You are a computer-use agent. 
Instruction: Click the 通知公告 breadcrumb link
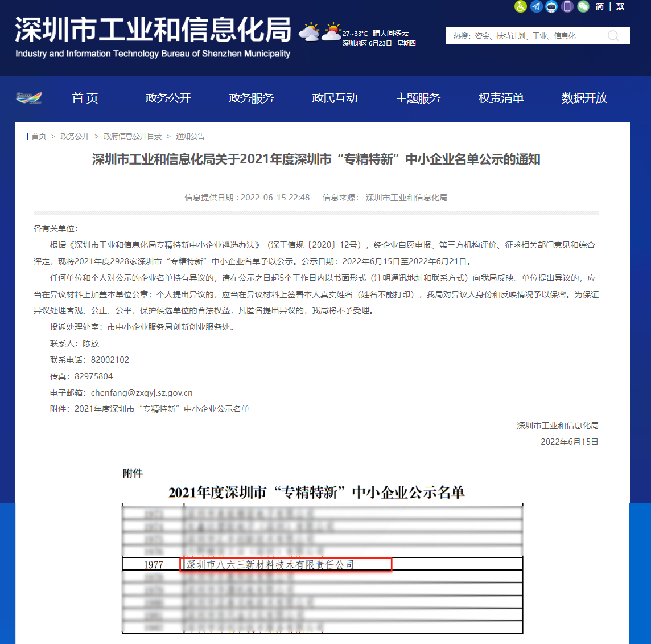pyautogui.click(x=190, y=136)
